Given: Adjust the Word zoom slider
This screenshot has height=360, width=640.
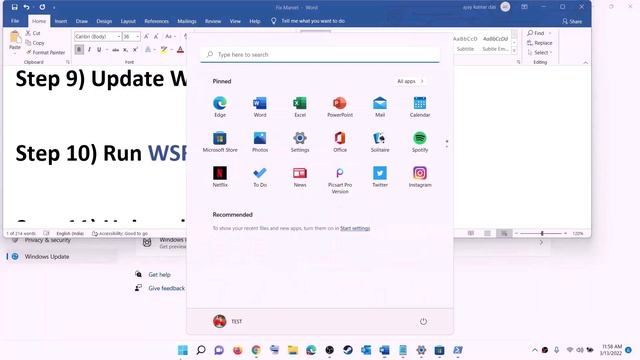Looking at the screenshot, I should [542, 233].
